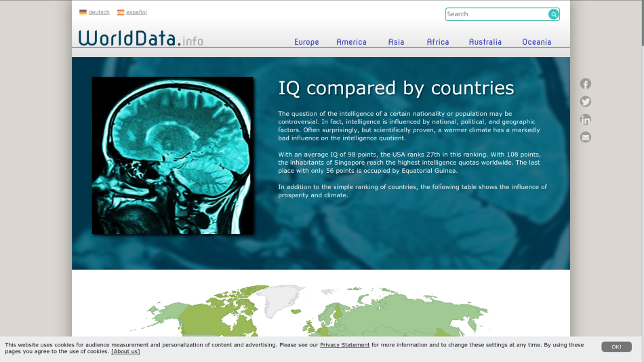Click the brain MRI scan image
The width and height of the screenshot is (644, 362).
(x=172, y=156)
